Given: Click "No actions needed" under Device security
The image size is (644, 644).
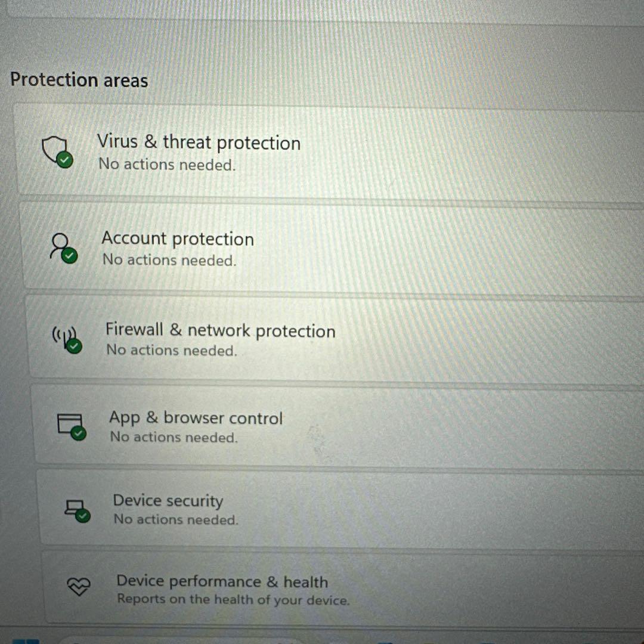Looking at the screenshot, I should (176, 519).
